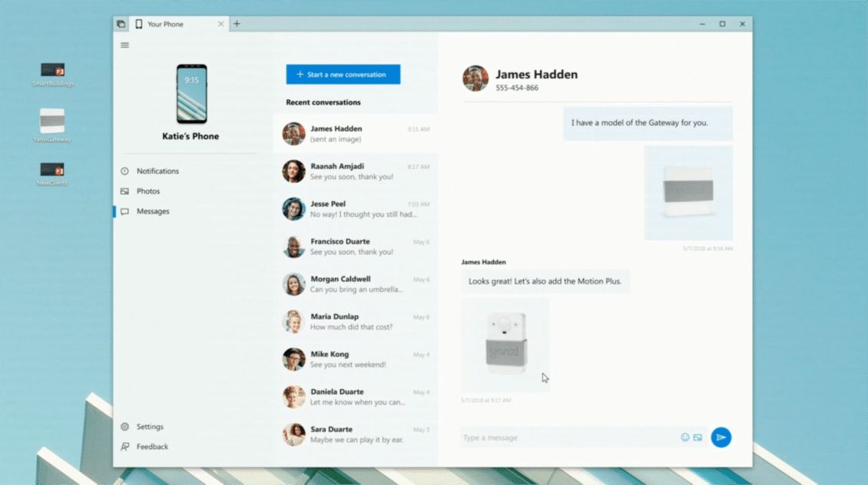Go to Notifications section
868x485 pixels.
point(157,171)
